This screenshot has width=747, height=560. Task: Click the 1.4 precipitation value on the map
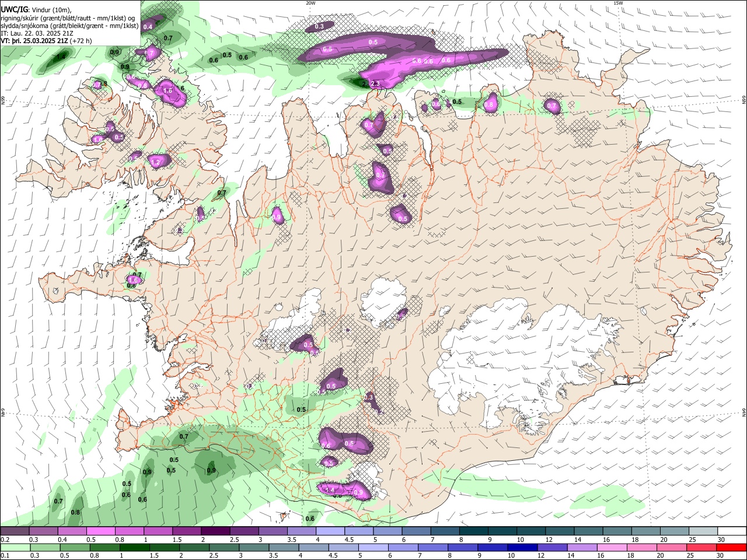coord(60,57)
